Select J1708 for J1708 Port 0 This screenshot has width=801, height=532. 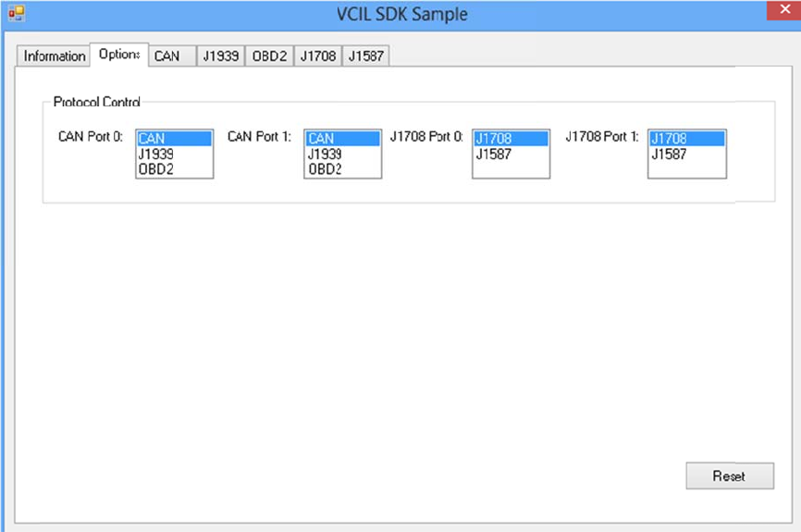pyautogui.click(x=511, y=139)
